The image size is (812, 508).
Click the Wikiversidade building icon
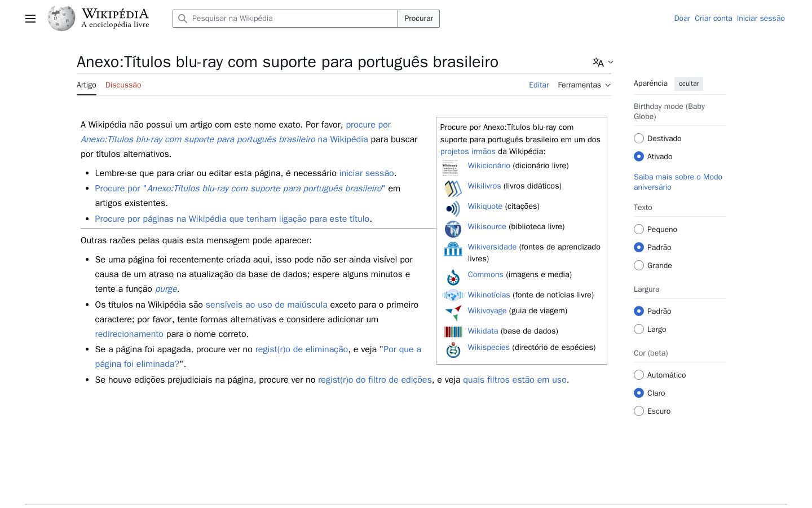click(x=452, y=249)
